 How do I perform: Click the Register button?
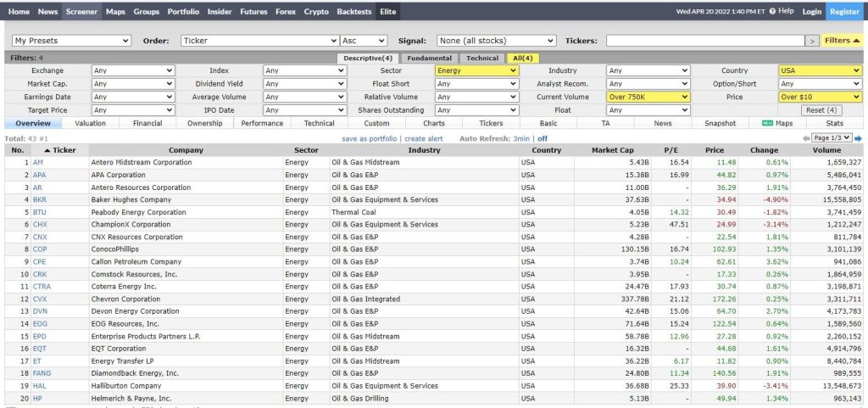(x=845, y=12)
